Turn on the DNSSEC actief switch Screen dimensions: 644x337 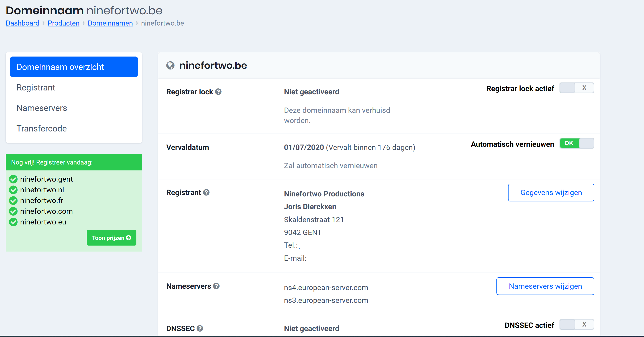tap(577, 324)
